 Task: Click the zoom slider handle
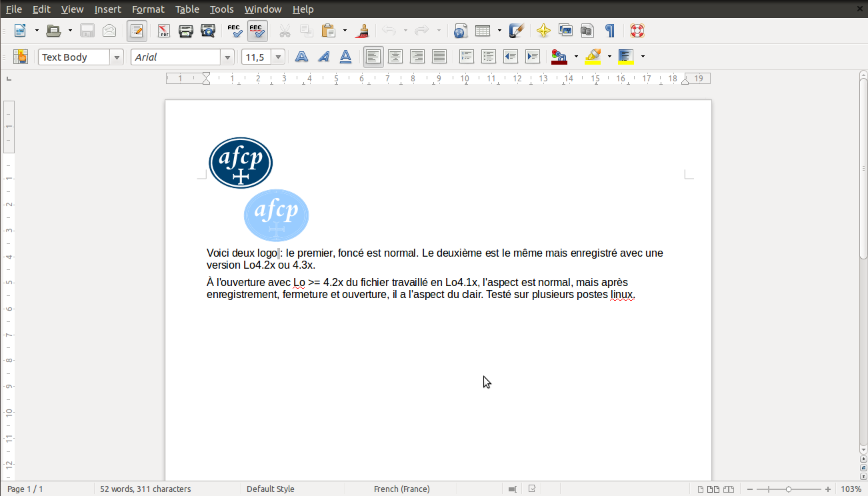coord(789,489)
